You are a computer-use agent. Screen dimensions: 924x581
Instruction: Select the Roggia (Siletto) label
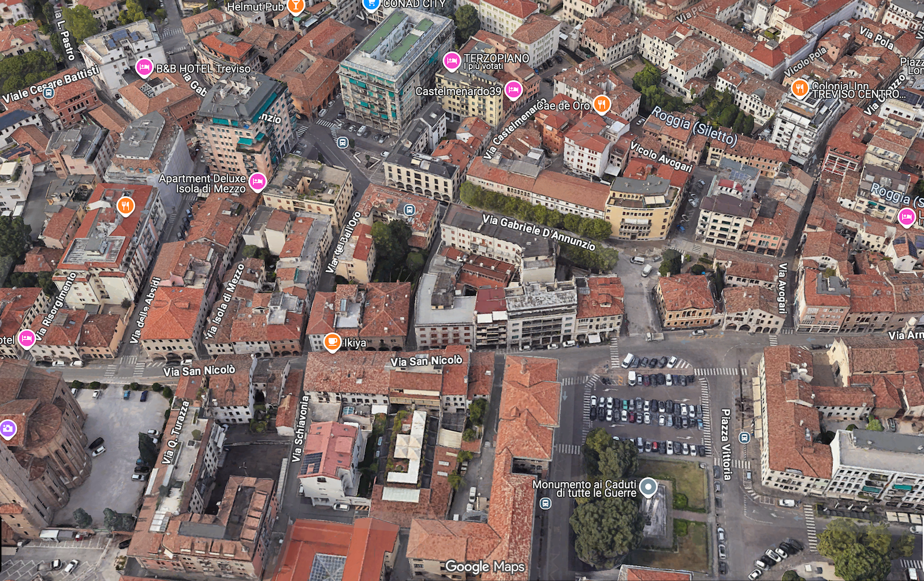(694, 126)
